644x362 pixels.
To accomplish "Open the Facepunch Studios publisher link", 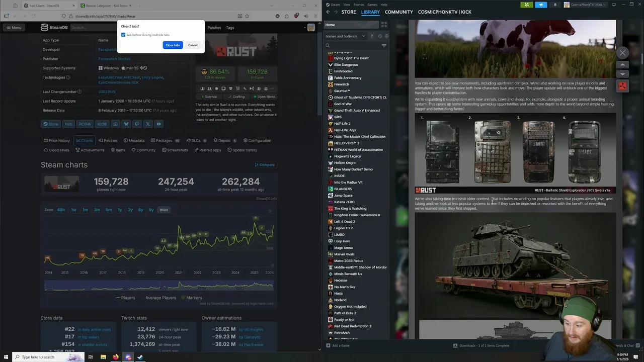I will (x=114, y=59).
